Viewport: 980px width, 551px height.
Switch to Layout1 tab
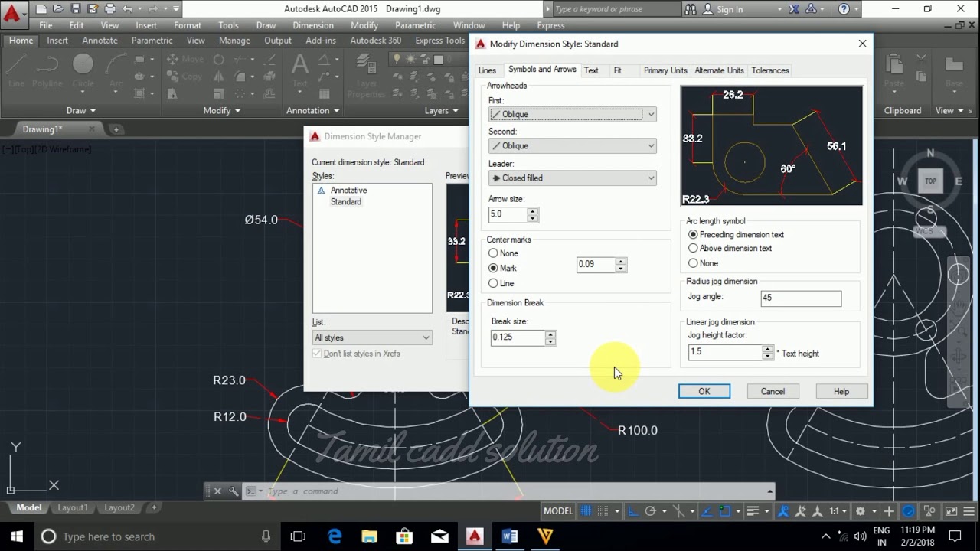click(x=73, y=507)
